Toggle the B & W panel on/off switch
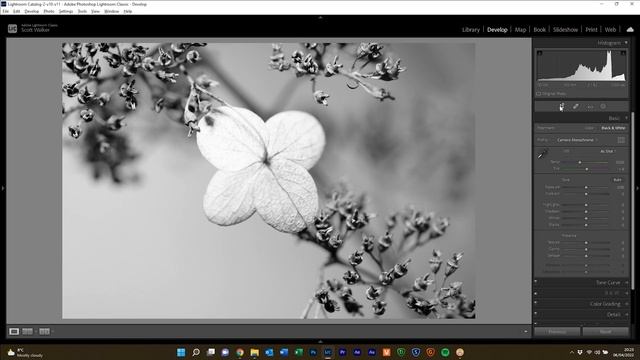Screen dimensions: 640x360 click(536, 293)
